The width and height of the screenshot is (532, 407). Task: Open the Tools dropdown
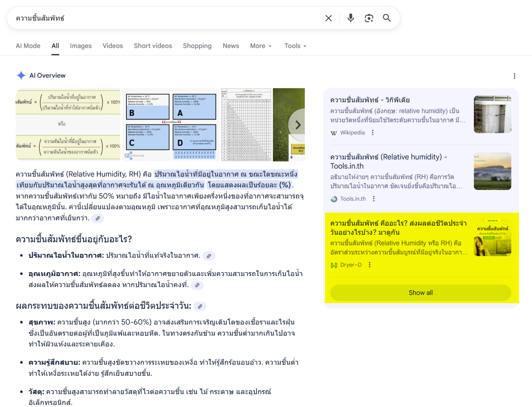pyautogui.click(x=294, y=46)
